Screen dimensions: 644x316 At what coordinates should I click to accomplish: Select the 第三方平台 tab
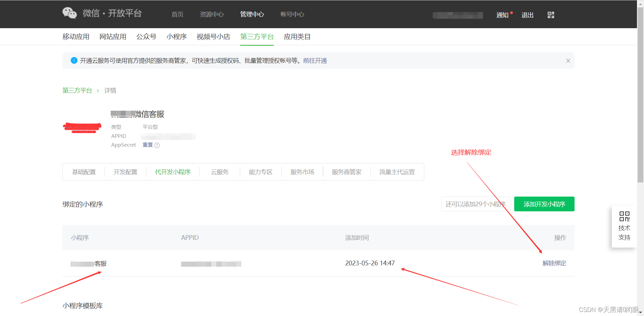coord(257,37)
